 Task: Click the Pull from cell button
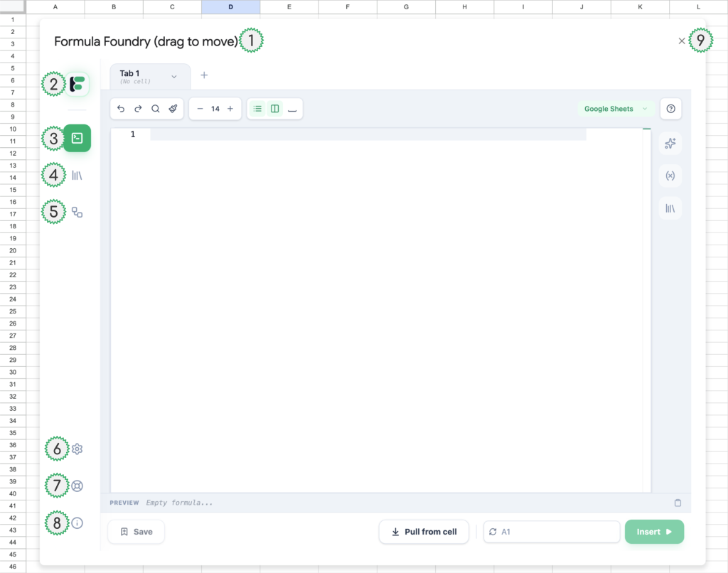tap(424, 532)
